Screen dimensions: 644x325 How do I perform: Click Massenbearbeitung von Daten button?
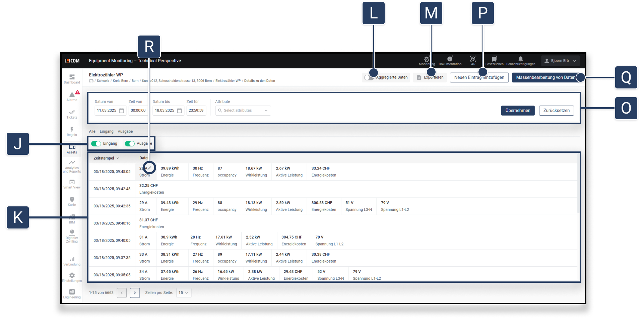point(545,77)
